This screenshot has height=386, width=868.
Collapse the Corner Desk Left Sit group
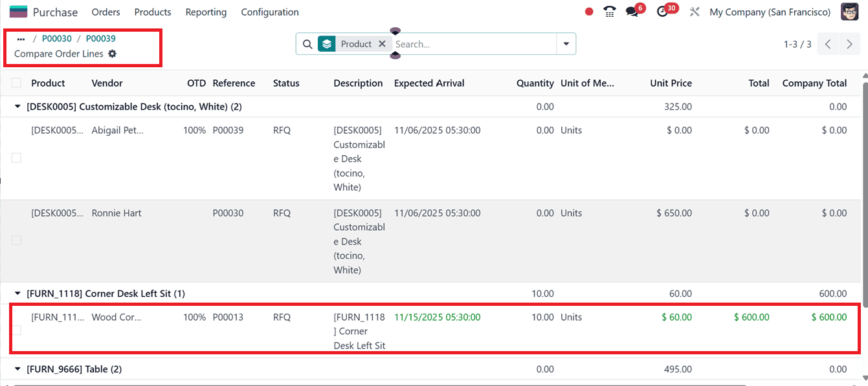[x=18, y=293]
